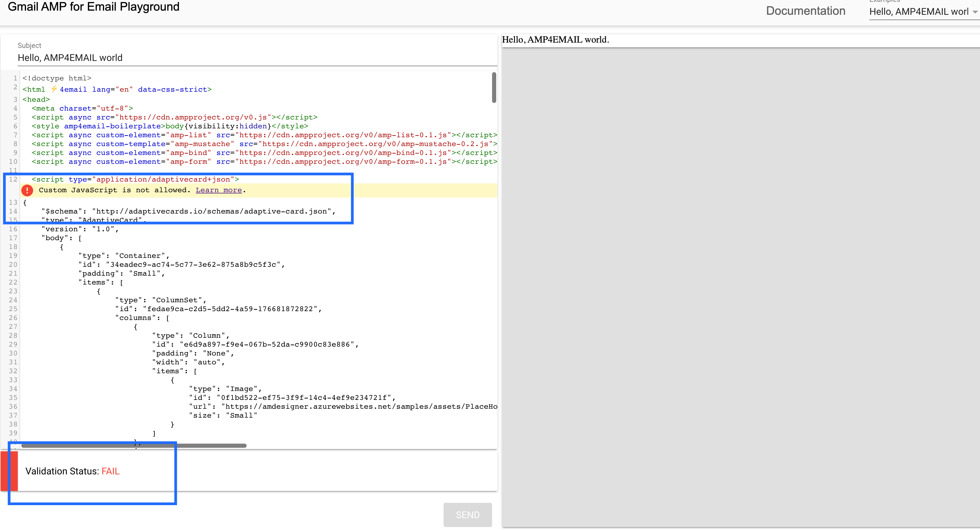Open the Examples dropdown arrow
Viewport: 980px width, 530px height.
click(x=975, y=12)
